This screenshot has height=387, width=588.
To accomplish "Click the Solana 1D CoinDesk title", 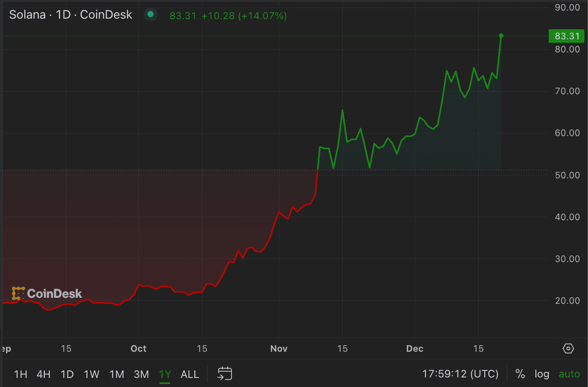I will (70, 15).
